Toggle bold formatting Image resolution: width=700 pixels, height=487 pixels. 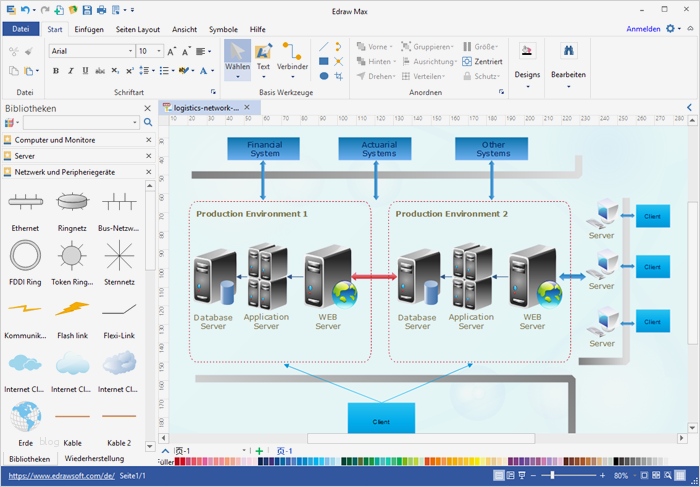[56, 71]
